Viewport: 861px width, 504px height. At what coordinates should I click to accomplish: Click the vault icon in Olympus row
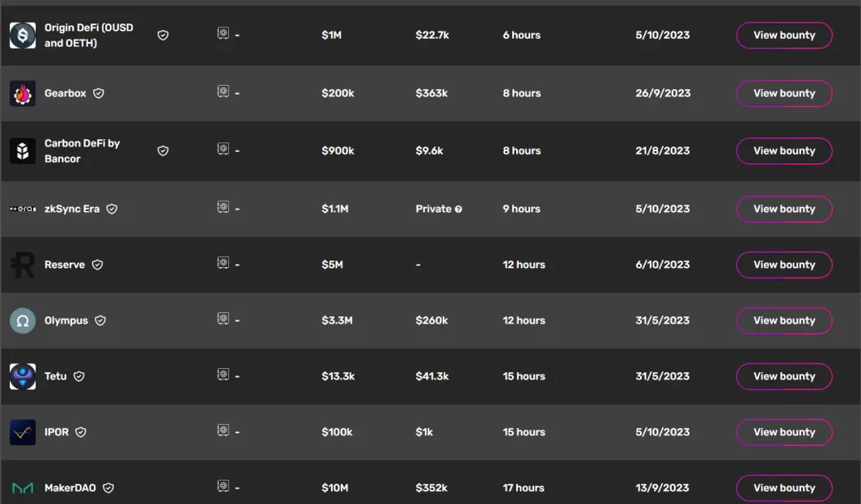(223, 319)
